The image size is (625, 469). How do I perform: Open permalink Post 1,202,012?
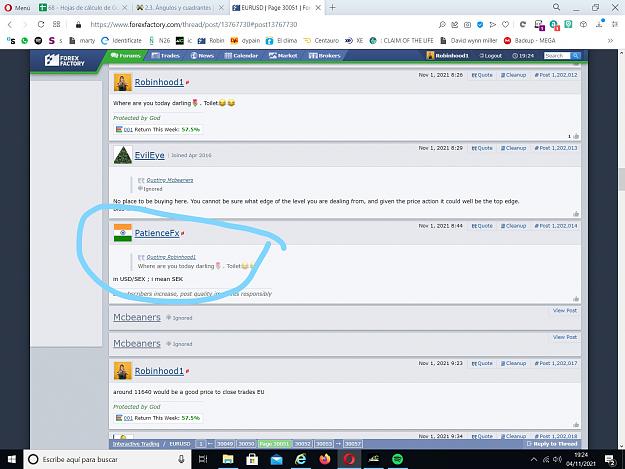pos(556,75)
